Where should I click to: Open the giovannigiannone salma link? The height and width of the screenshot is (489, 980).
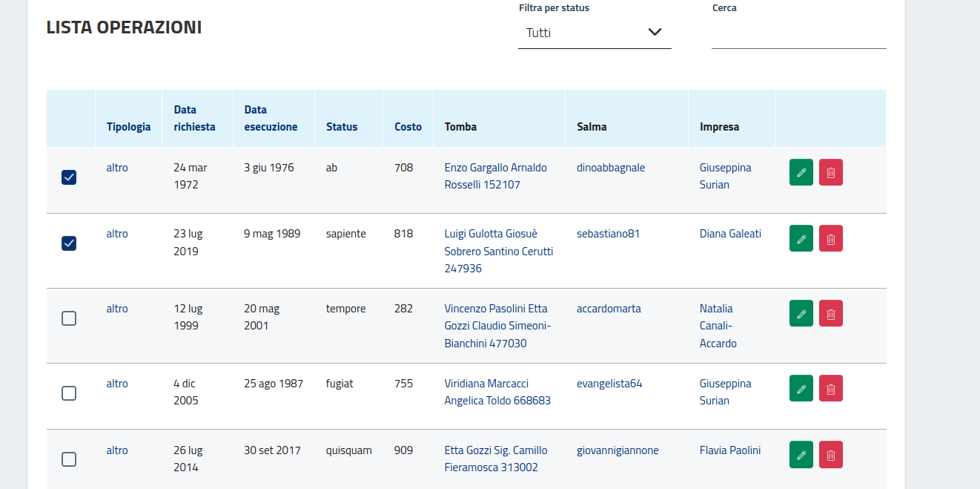(617, 450)
